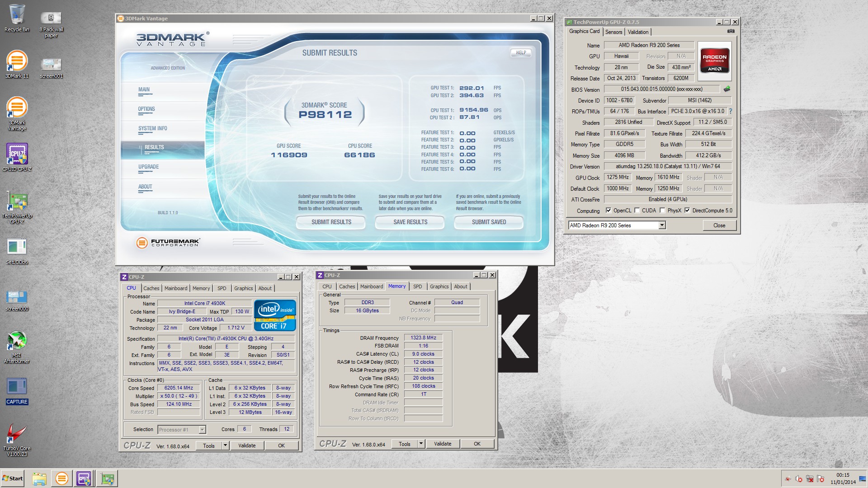Click the SUBMIT RESULTS button

coord(331,222)
